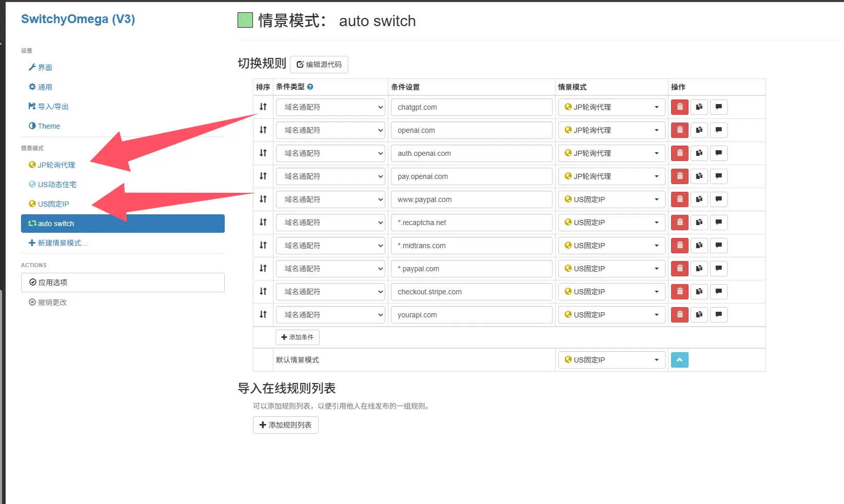Open condition type dropdown for yourapi.com

click(x=330, y=315)
